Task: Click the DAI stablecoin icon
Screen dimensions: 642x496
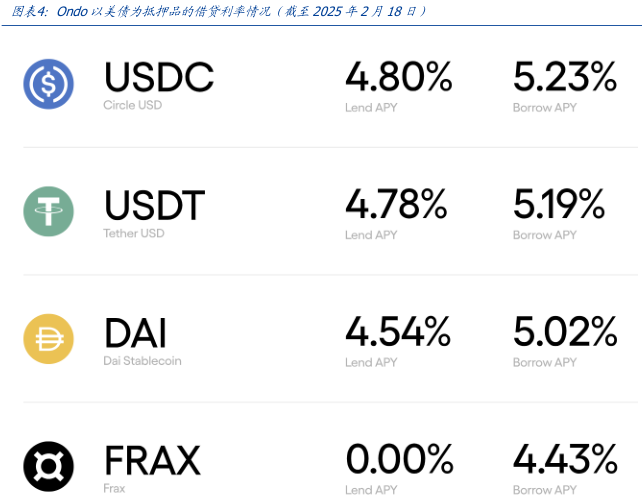Action: coord(49,339)
